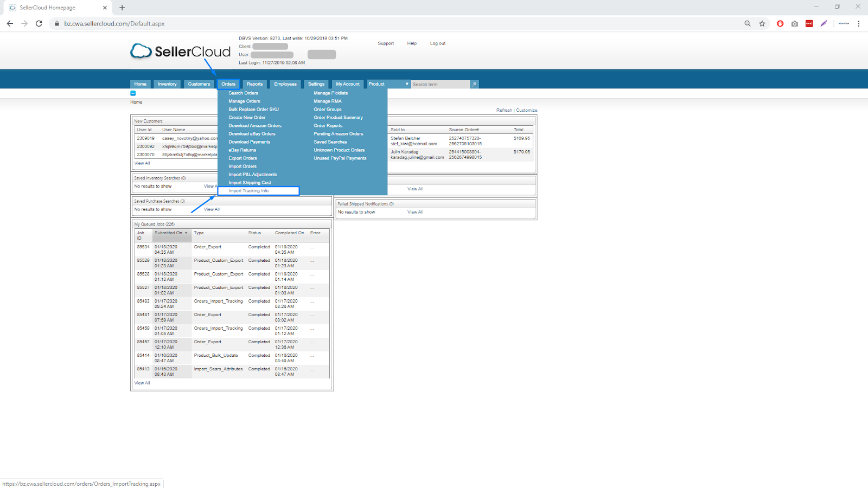Click View All under My Queued Jobs
The width and height of the screenshot is (868, 488).
point(142,383)
